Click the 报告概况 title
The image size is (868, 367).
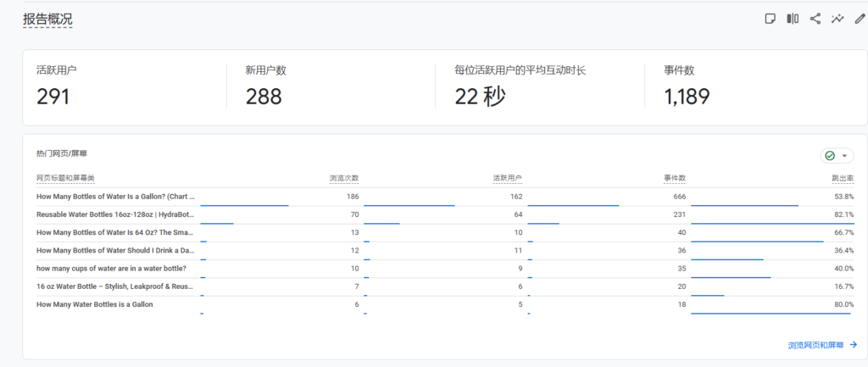47,19
